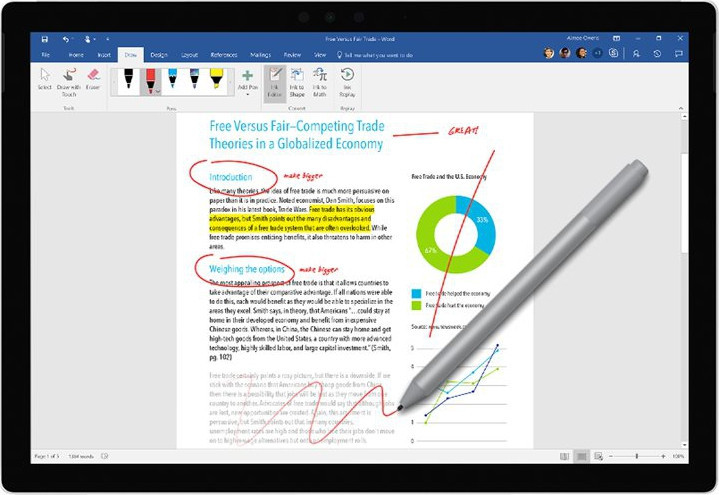Pick the yellow highlighter pen
This screenshot has width=719, height=495.
pyautogui.click(x=217, y=79)
